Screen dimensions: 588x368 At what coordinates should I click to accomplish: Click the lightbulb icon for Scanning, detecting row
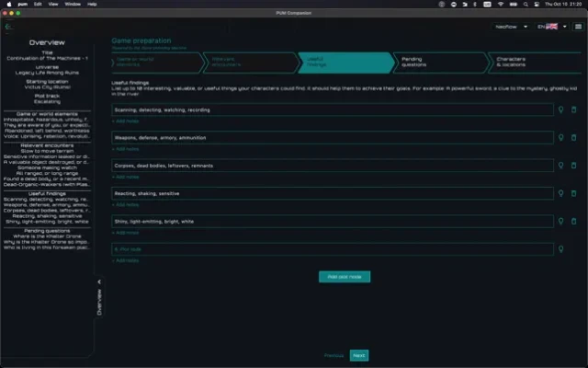pyautogui.click(x=561, y=109)
